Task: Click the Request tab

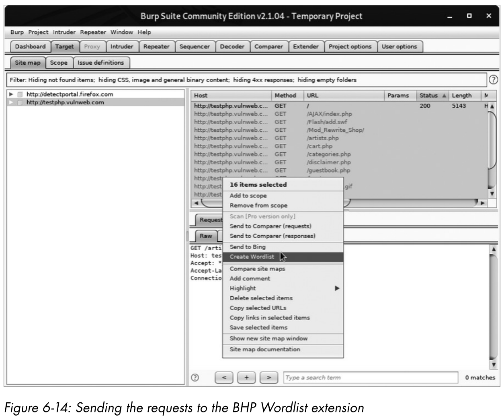Action: [x=210, y=220]
